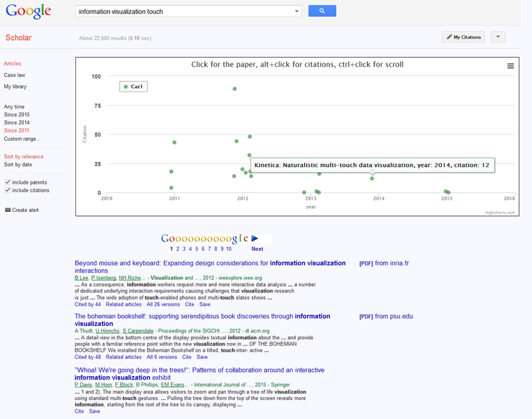Filter results Since 2015
The width and height of the screenshot is (532, 419).
coord(17,114)
